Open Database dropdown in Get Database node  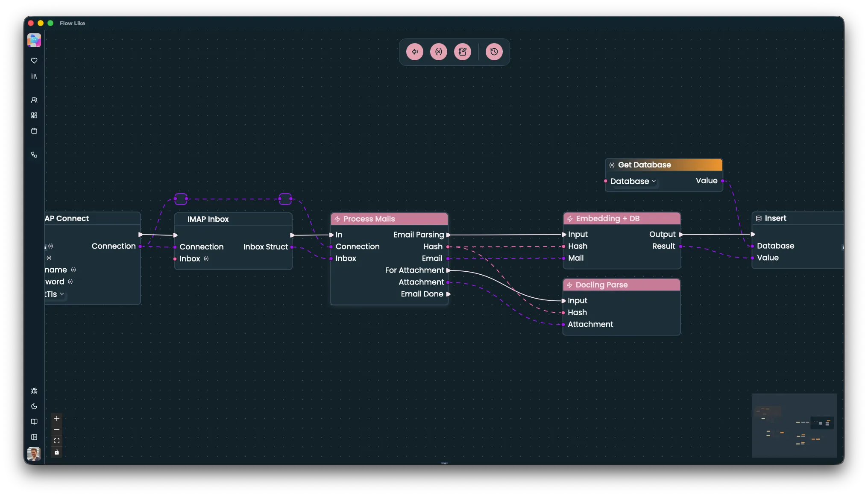pos(633,181)
